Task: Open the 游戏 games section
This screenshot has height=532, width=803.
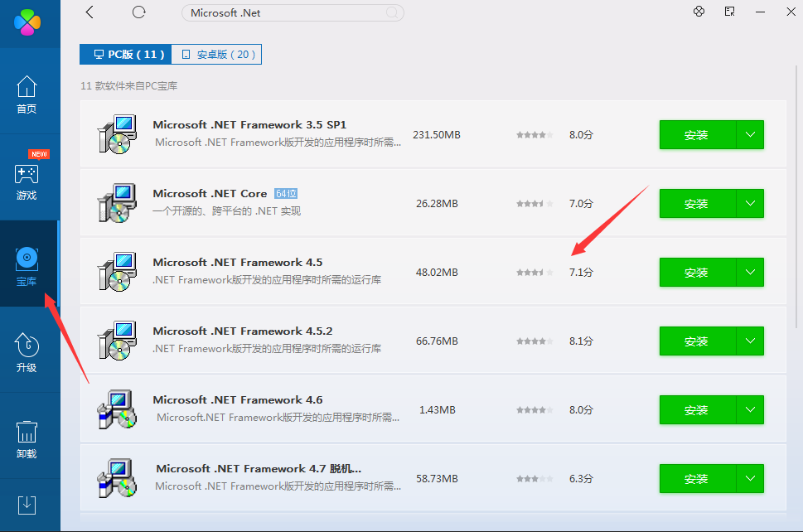Action: coord(27,181)
